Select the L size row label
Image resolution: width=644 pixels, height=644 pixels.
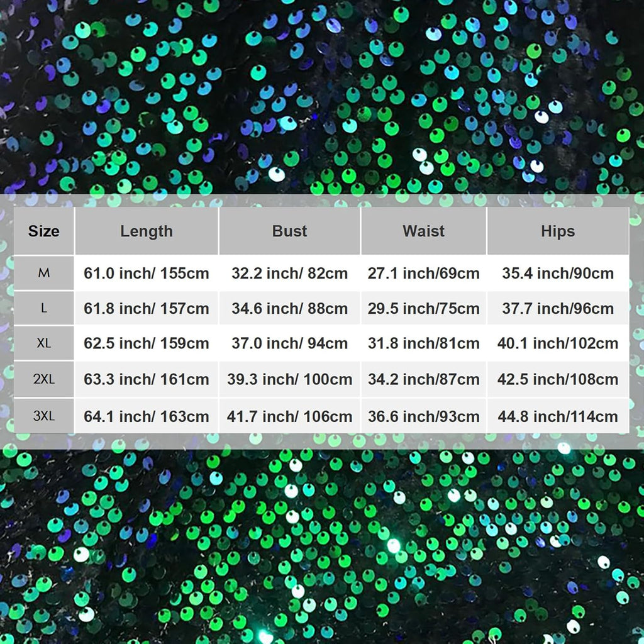[44, 308]
